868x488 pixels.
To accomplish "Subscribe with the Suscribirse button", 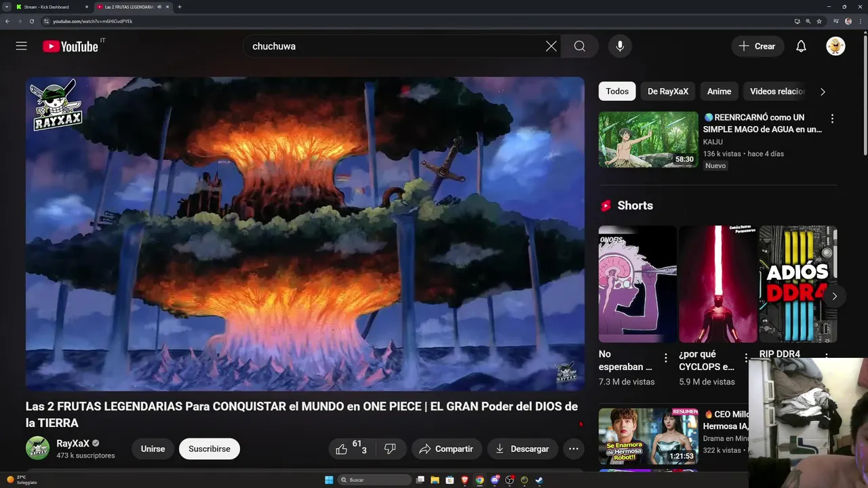I will pyautogui.click(x=210, y=449).
